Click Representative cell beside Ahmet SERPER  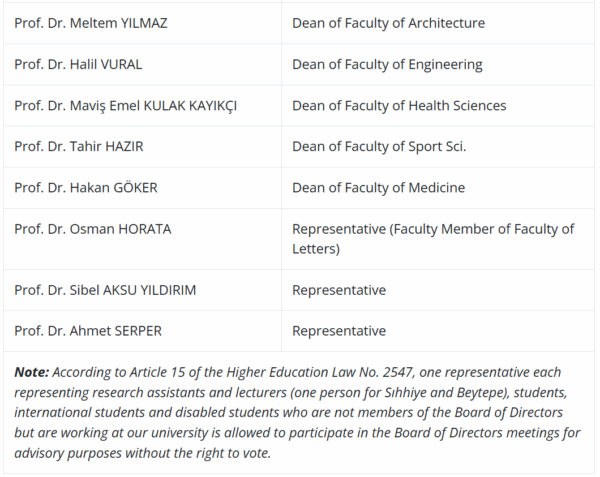339,331
